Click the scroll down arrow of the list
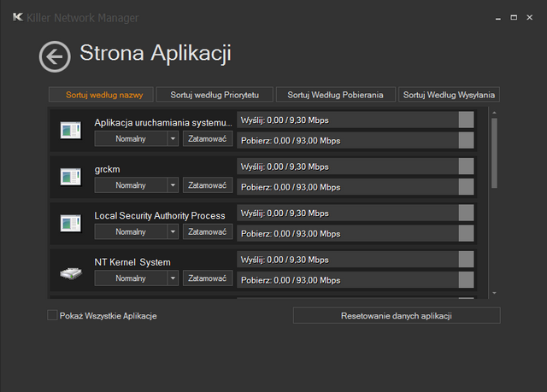The image size is (547, 392). tap(494, 293)
